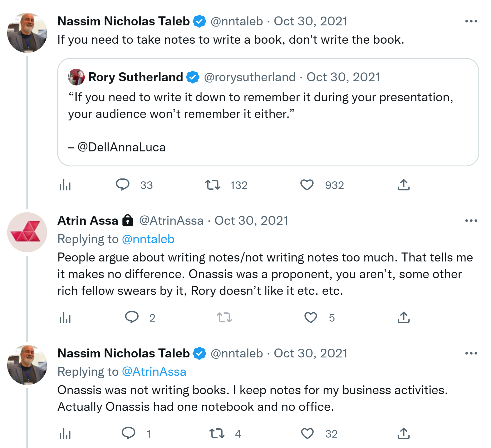Like the top Taleb tweet with 932 likes
Viewport: 491px width, 448px height.
[x=307, y=185]
